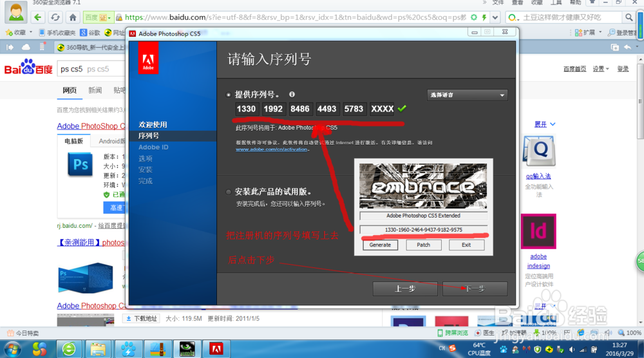This screenshot has width=644, height=358.
Task: Click the 上一步 button in the installer
Action: 405,288
